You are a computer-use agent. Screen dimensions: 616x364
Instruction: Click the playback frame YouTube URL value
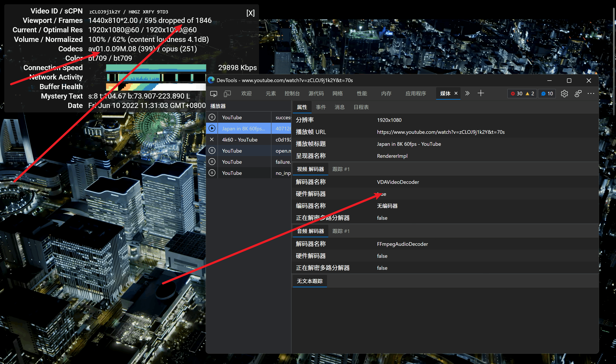(441, 132)
